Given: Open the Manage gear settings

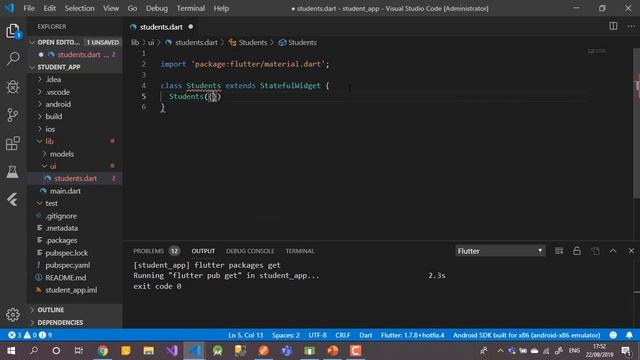Looking at the screenshot, I should (13, 314).
